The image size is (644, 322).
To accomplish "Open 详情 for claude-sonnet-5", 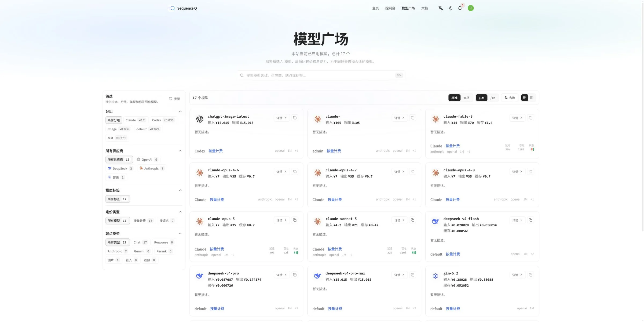I will (399, 220).
